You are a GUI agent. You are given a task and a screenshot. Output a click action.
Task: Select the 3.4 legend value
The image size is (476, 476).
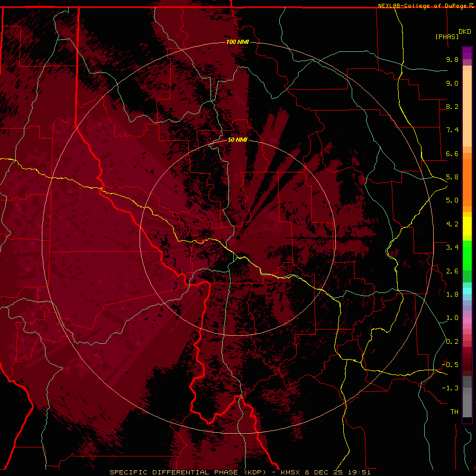452,248
